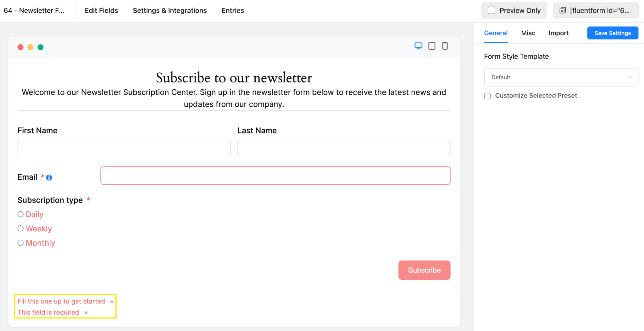Choose the Monthly subscription option
Viewport: 644px width, 331px height.
(x=20, y=243)
